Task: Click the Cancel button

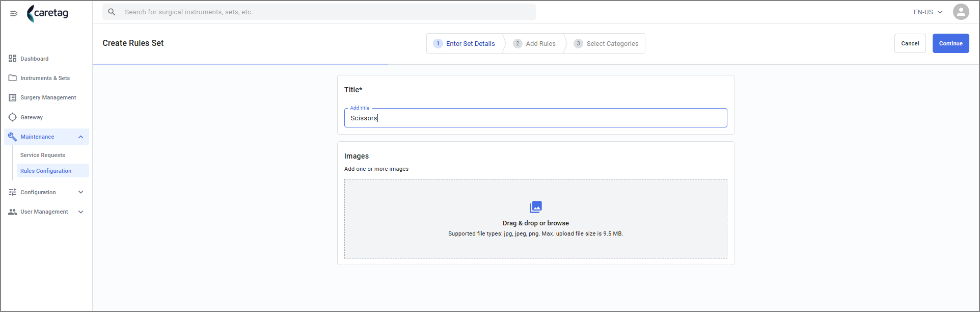Action: click(910, 43)
